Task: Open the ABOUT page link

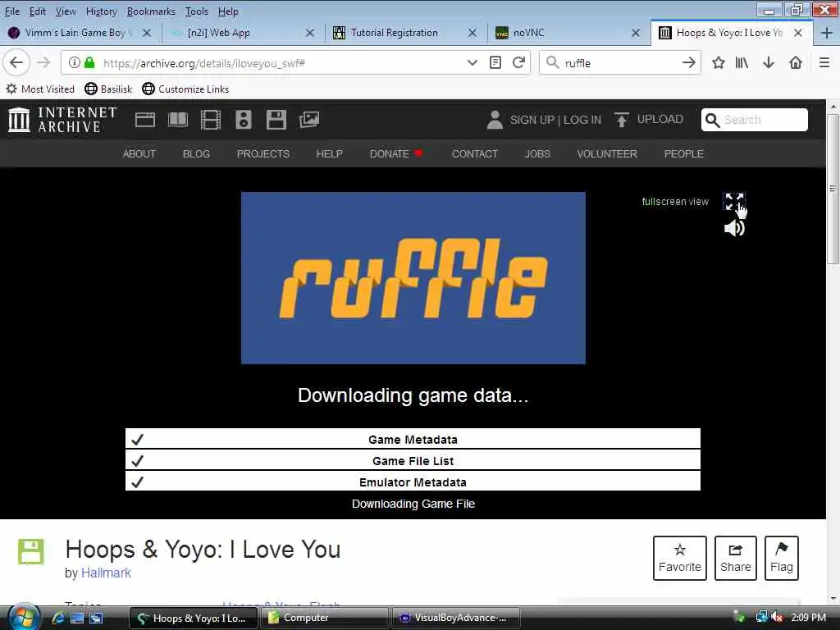Action: [x=139, y=153]
